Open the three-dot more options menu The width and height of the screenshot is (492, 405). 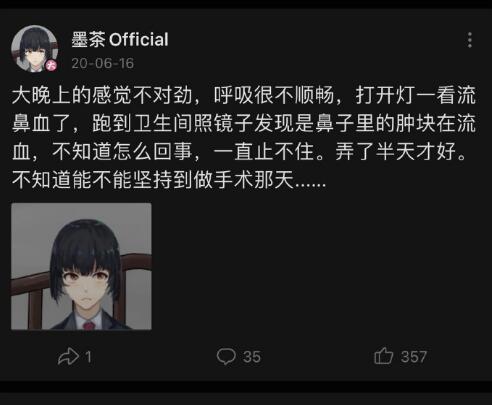tap(470, 40)
